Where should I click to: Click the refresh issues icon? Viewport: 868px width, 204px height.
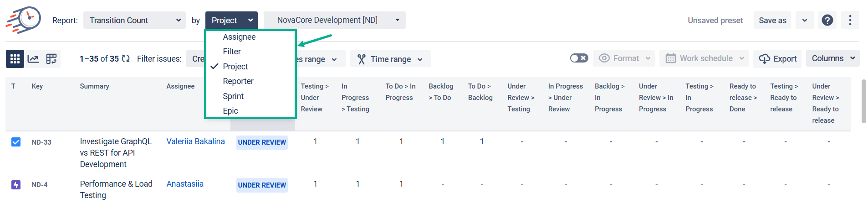tap(126, 59)
